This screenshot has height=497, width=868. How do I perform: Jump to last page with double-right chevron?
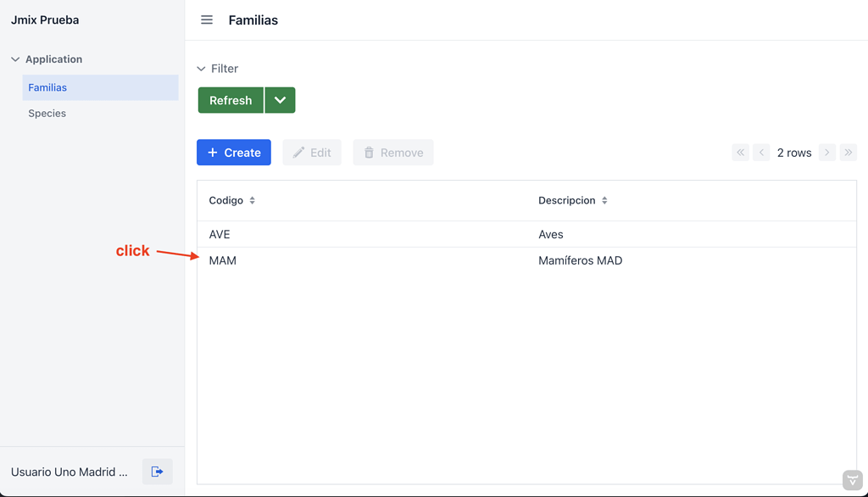(849, 152)
